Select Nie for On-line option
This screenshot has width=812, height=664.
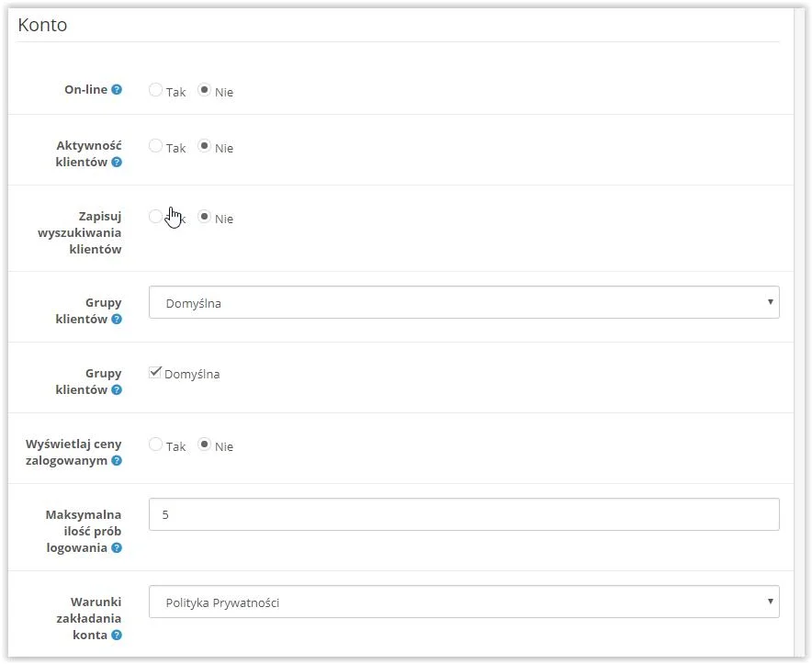point(205,90)
